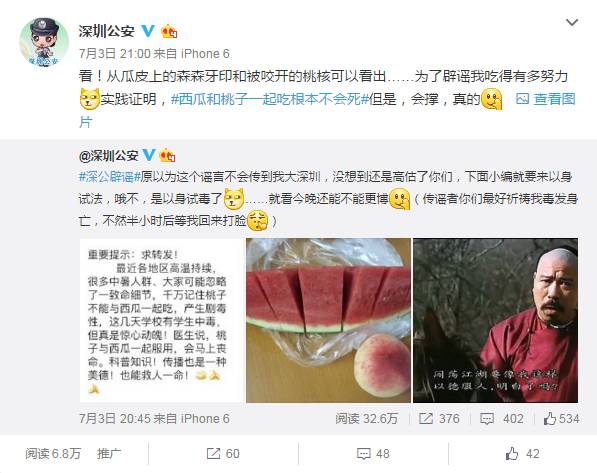Open the #深公辟谣# hashtag
Viewport: 597px width, 473px height.
coord(110,177)
